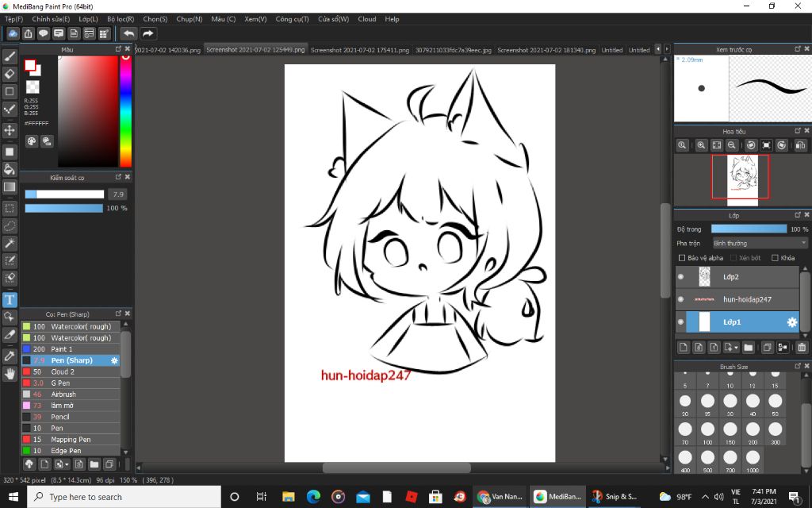Select the G Pen brush
The height and width of the screenshot is (508, 812).
pyautogui.click(x=71, y=383)
